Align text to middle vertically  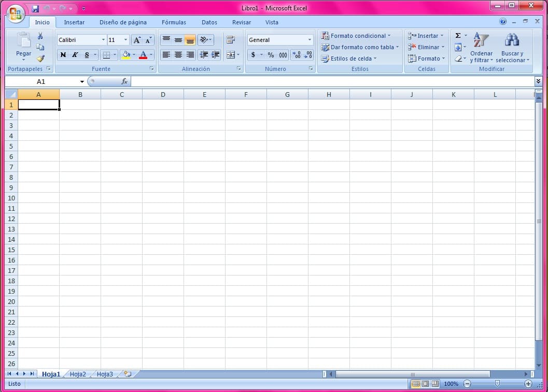(178, 40)
